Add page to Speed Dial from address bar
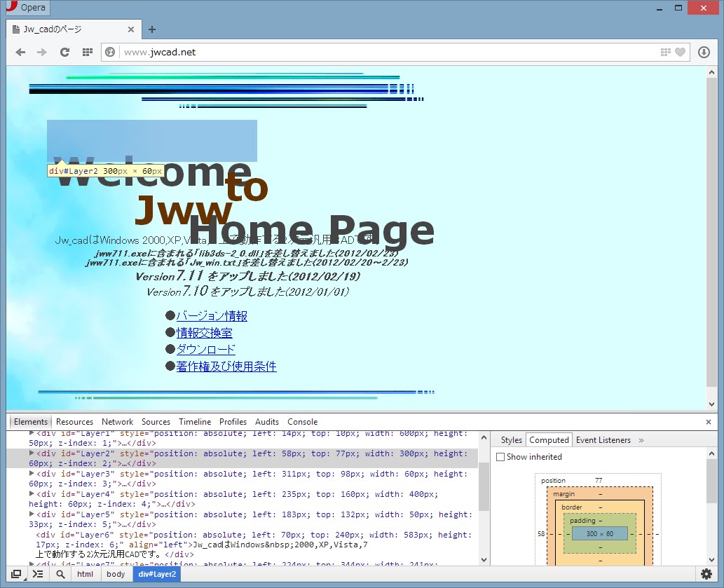Viewport: 724px width, 588px height. click(x=665, y=52)
